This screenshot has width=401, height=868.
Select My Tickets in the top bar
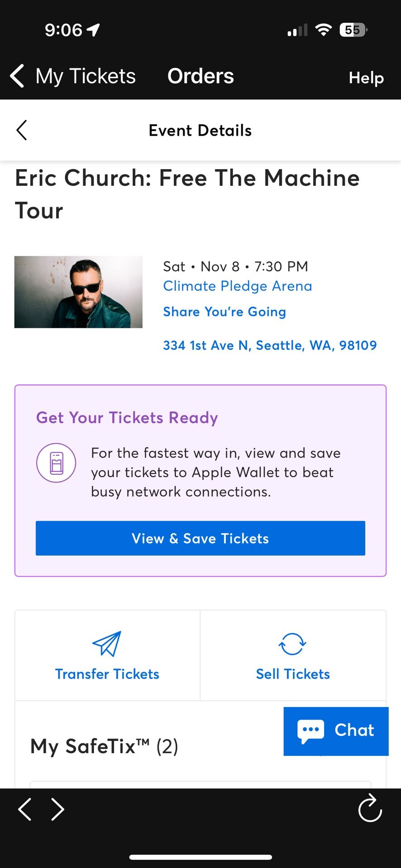86,76
